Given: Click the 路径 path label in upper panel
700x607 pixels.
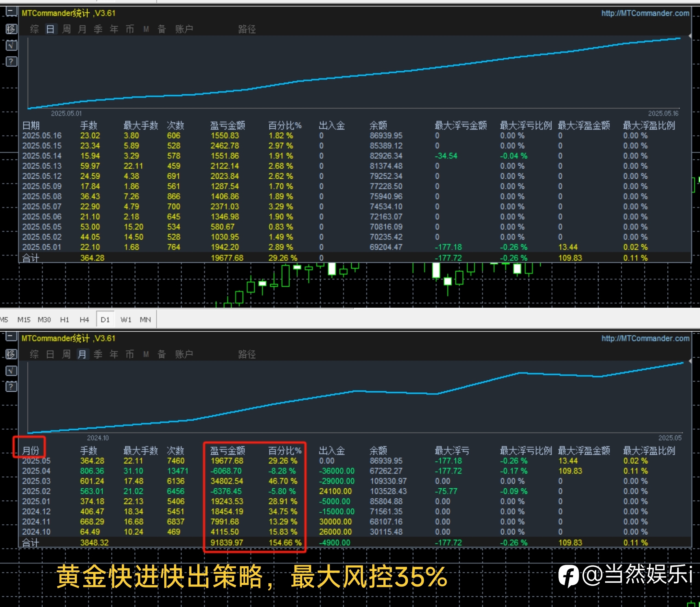Looking at the screenshot, I should click(x=247, y=29).
